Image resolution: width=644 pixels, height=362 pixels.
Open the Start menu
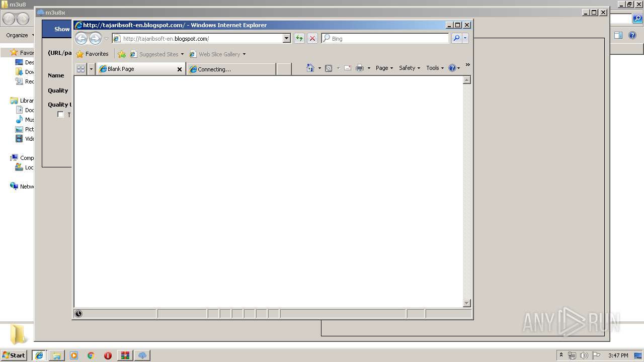14,355
